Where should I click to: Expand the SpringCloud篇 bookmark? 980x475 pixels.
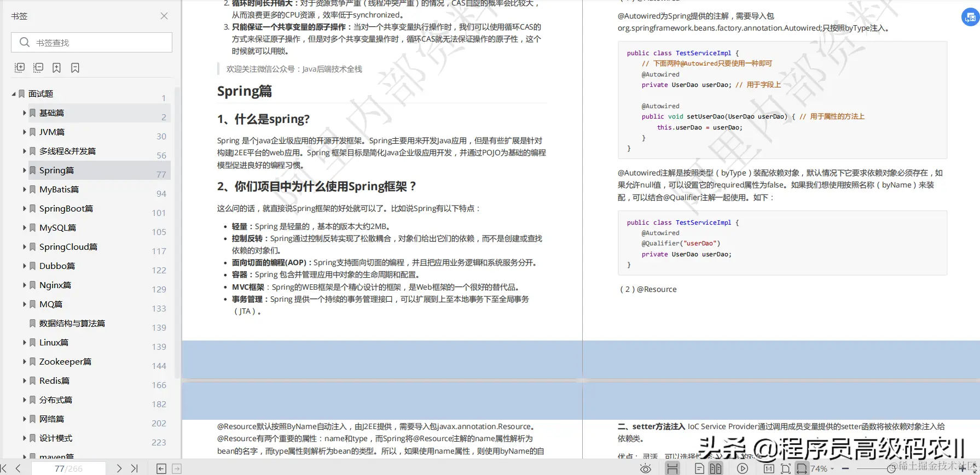click(25, 247)
